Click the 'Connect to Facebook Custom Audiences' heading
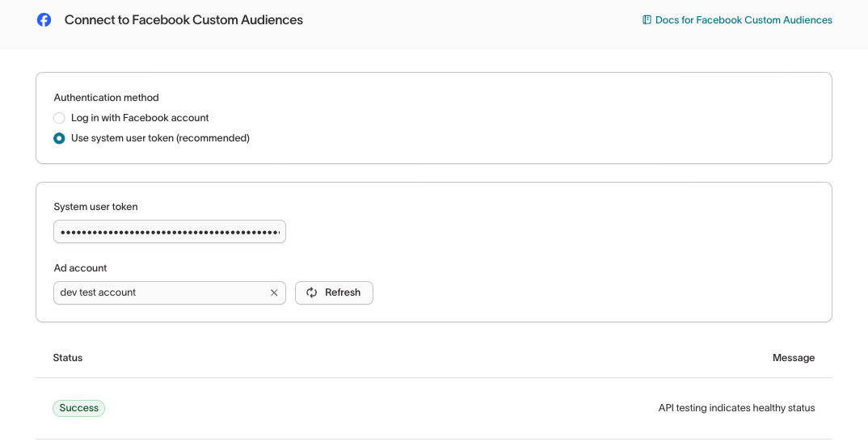Viewport: 868px width, 446px height. click(183, 20)
